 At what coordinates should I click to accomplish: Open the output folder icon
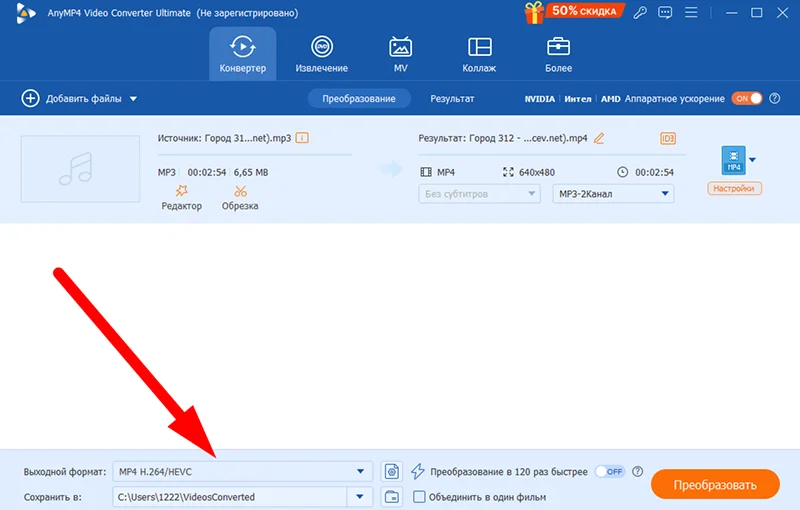pyautogui.click(x=391, y=497)
